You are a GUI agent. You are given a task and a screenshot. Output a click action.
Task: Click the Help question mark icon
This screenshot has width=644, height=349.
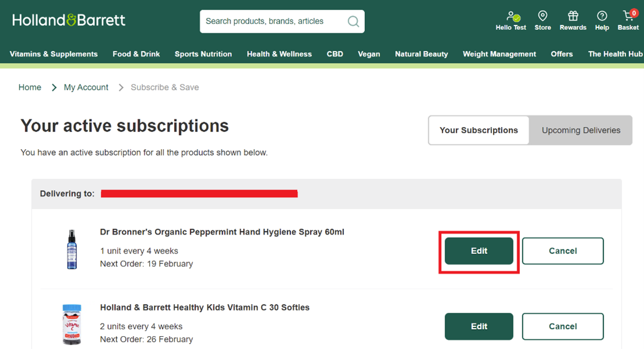[602, 16]
